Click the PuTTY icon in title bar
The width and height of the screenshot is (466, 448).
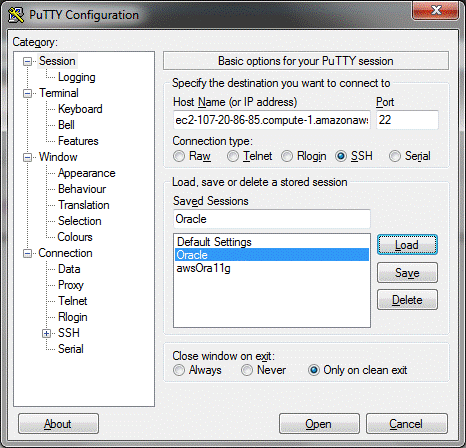tap(16, 15)
